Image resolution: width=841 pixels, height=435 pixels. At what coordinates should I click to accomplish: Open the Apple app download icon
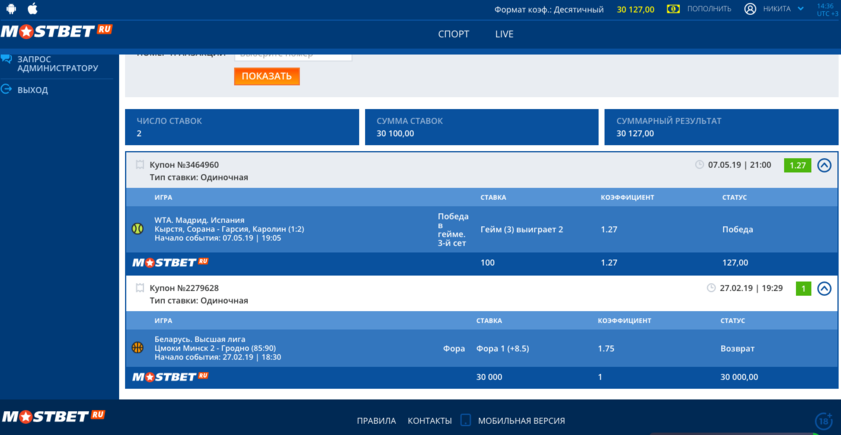tap(32, 8)
